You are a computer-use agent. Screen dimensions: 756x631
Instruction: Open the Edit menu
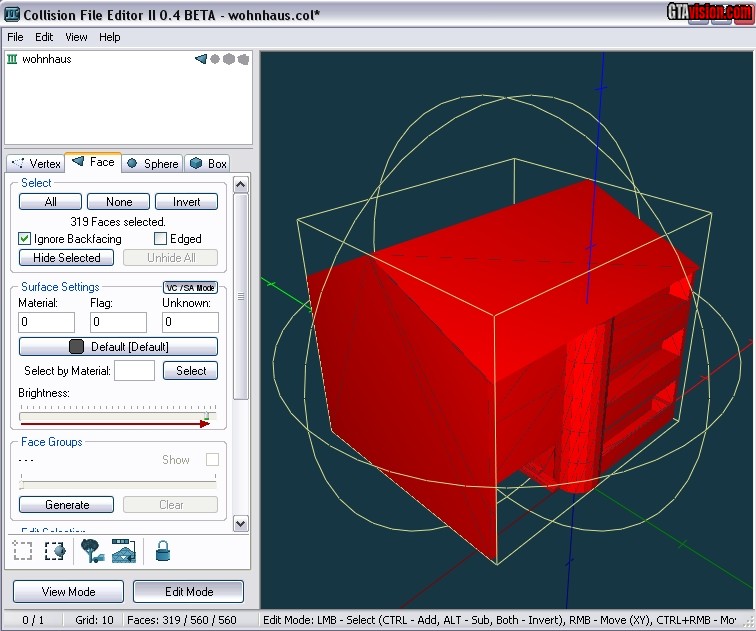(x=44, y=37)
